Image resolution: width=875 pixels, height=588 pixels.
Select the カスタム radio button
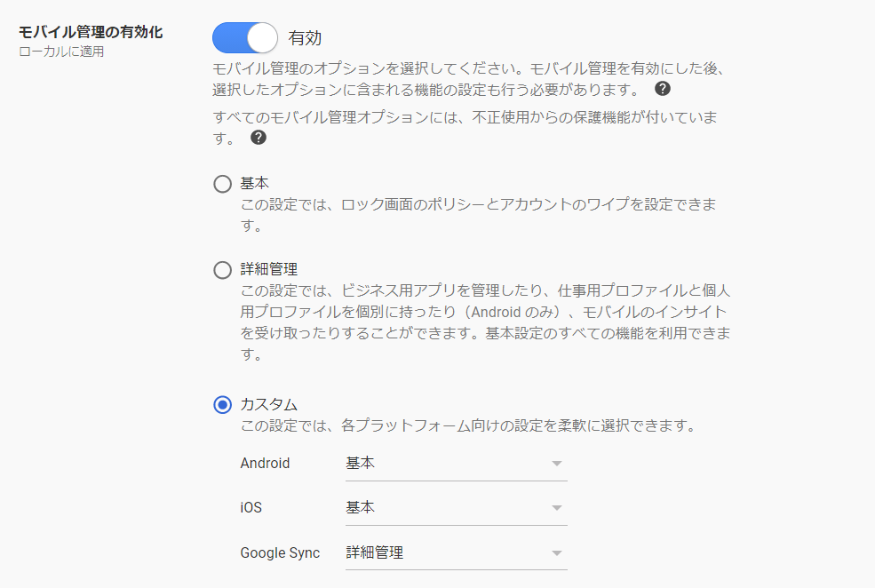click(x=223, y=404)
